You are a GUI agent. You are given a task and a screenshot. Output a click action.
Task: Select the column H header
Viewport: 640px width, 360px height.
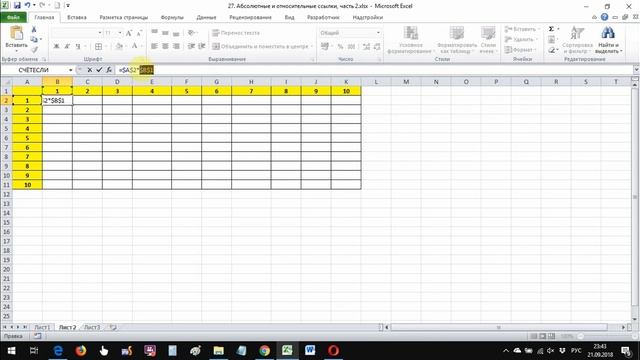point(251,82)
